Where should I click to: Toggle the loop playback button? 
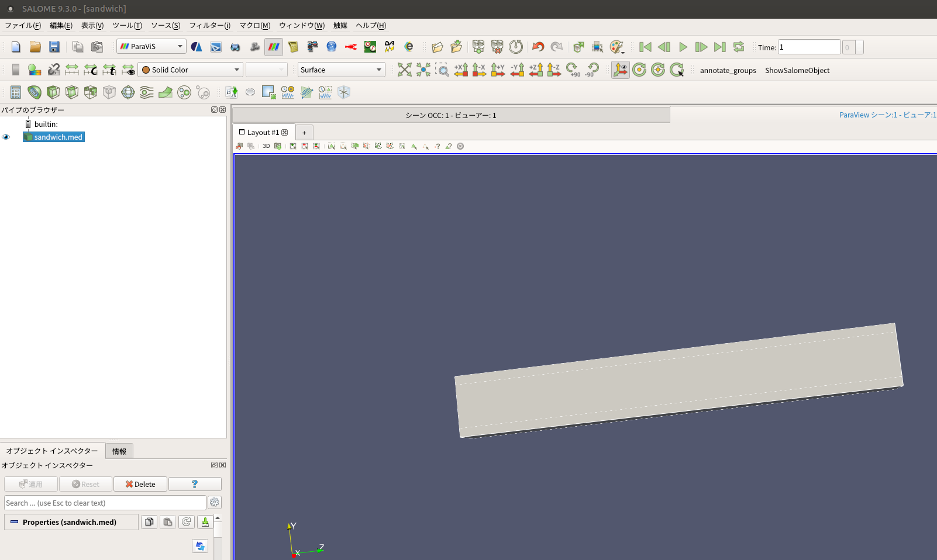pos(739,47)
